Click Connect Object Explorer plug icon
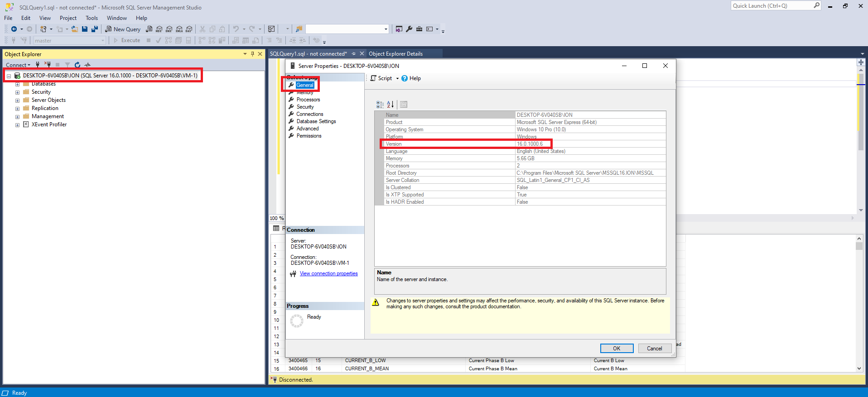This screenshot has width=868, height=397. [x=38, y=65]
